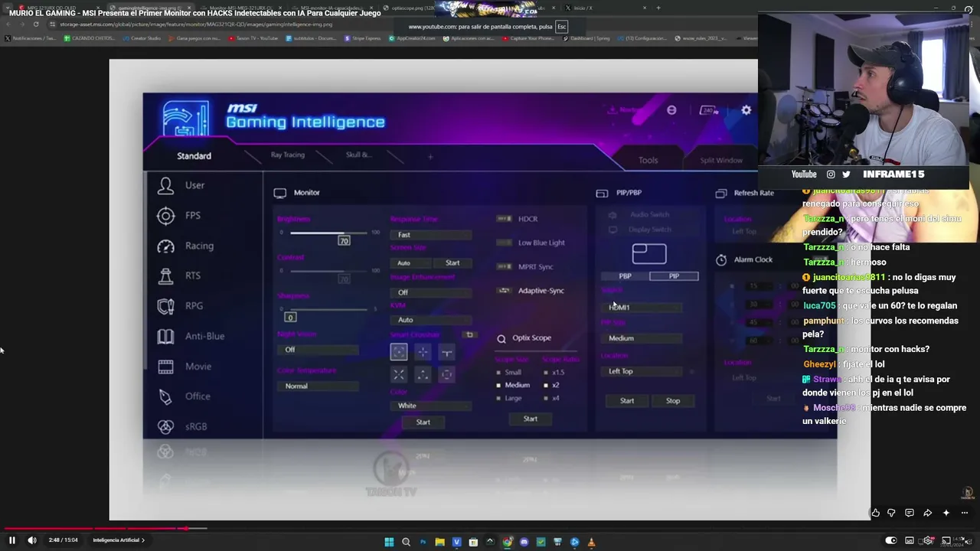980x551 pixels.
Task: Click the Alarm Clock icon
Action: point(721,260)
